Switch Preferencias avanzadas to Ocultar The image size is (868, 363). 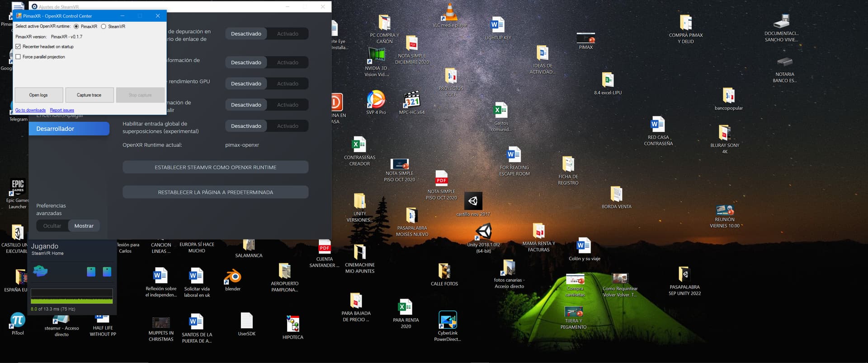[x=52, y=226]
